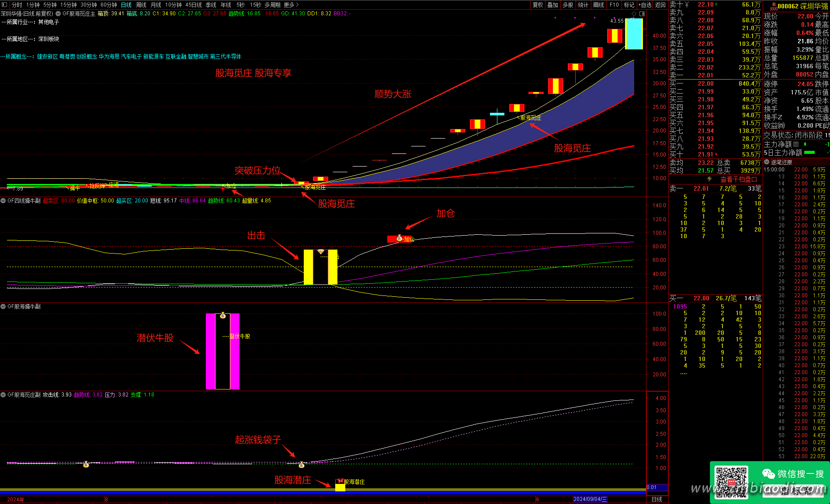830x504 pixels.
Task: Click the 2024/09/04 date marker on timeline
Action: click(x=589, y=499)
